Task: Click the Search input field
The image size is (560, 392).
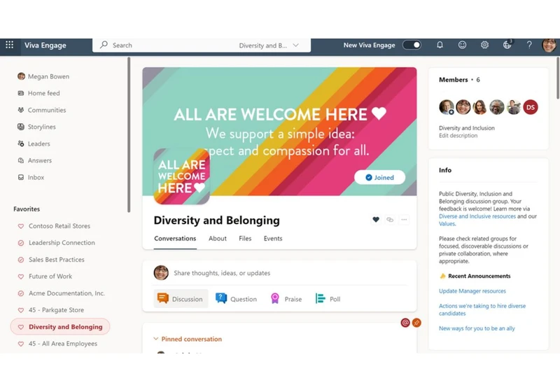Action: point(202,45)
